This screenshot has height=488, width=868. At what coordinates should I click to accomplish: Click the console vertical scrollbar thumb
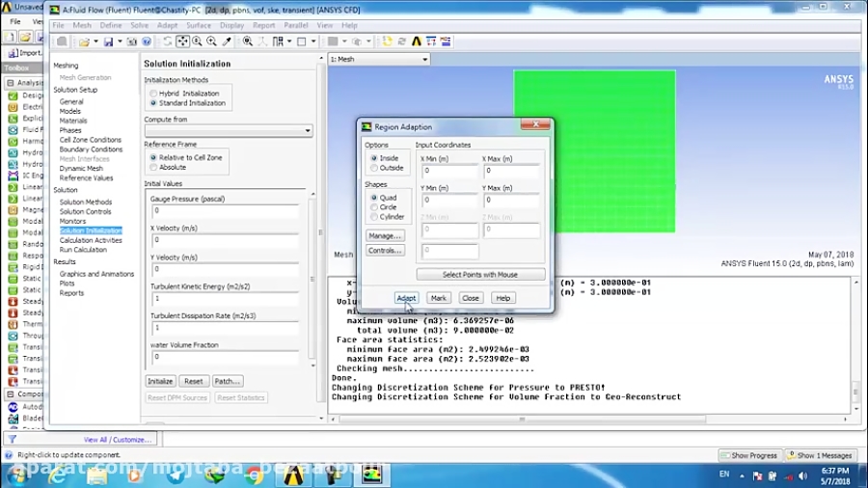point(855,392)
